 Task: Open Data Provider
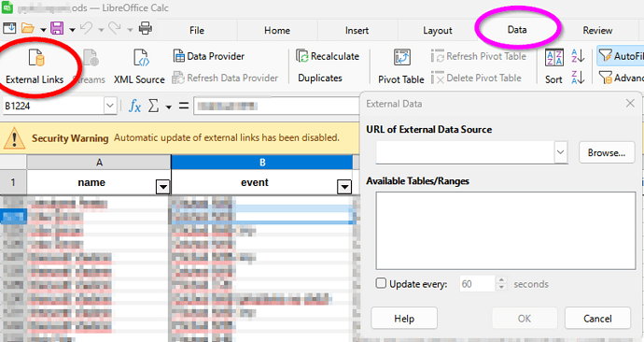coord(209,56)
